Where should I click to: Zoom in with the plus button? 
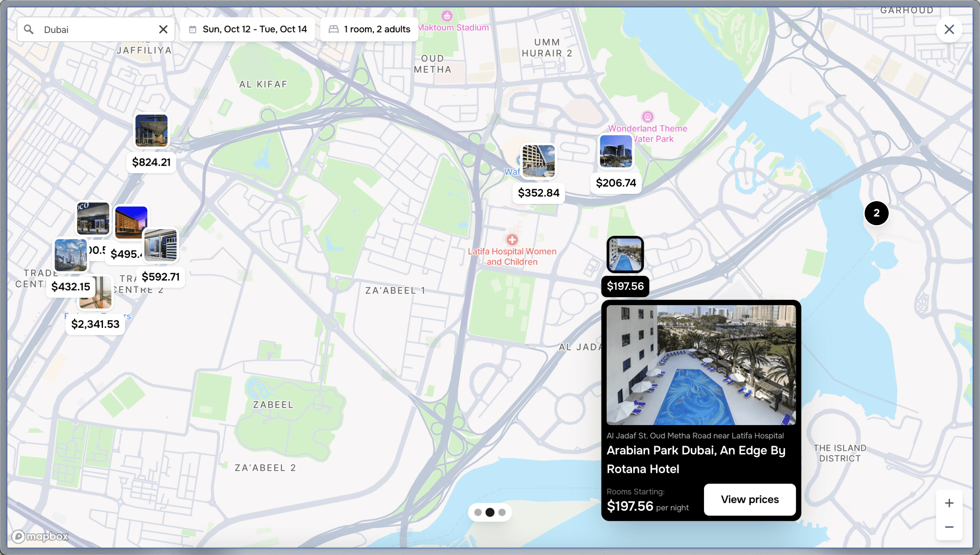[x=949, y=503]
